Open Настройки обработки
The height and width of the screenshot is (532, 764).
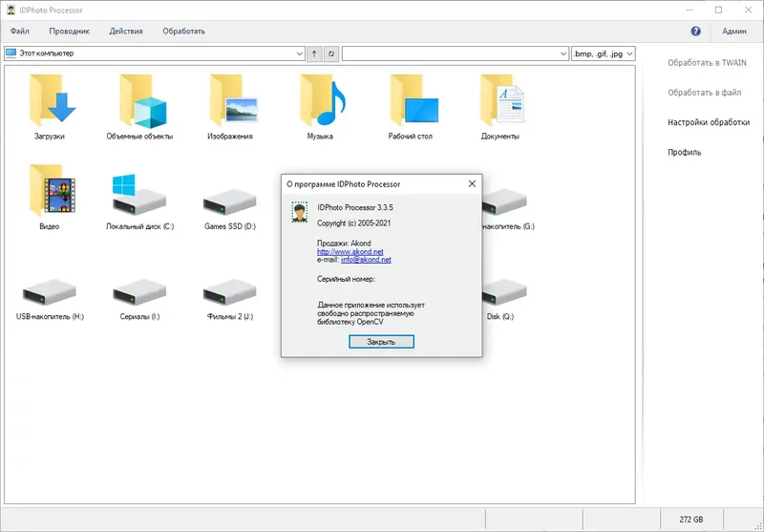pyautogui.click(x=709, y=122)
